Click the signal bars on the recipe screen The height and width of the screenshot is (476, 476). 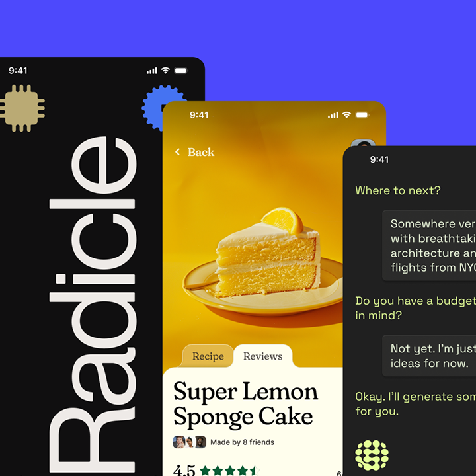pos(333,115)
